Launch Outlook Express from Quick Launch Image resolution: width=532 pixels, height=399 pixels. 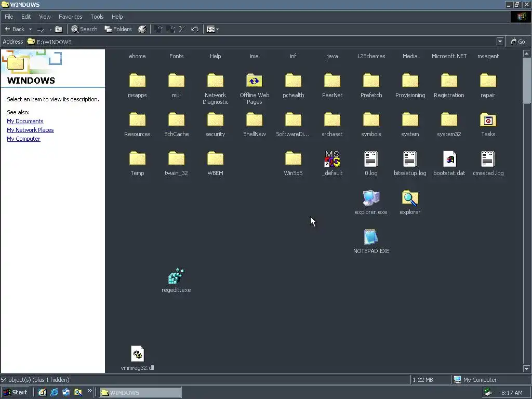click(66, 393)
